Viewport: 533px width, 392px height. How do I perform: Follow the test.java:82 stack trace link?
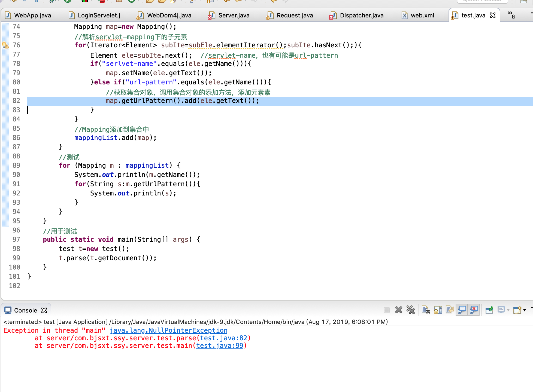[223, 338]
